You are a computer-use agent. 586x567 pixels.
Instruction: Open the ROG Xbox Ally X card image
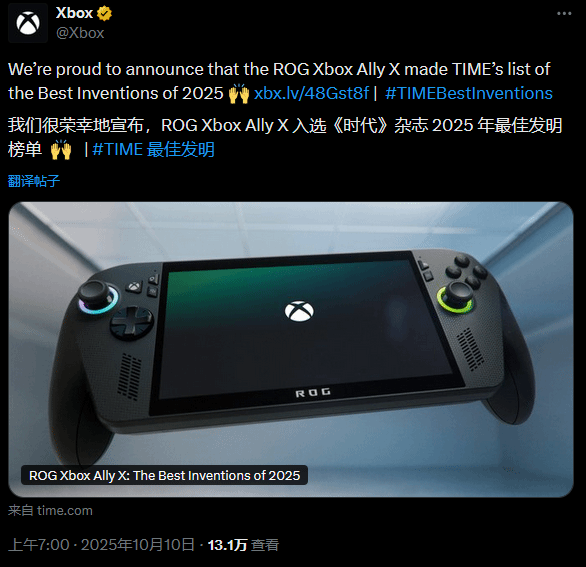291,349
